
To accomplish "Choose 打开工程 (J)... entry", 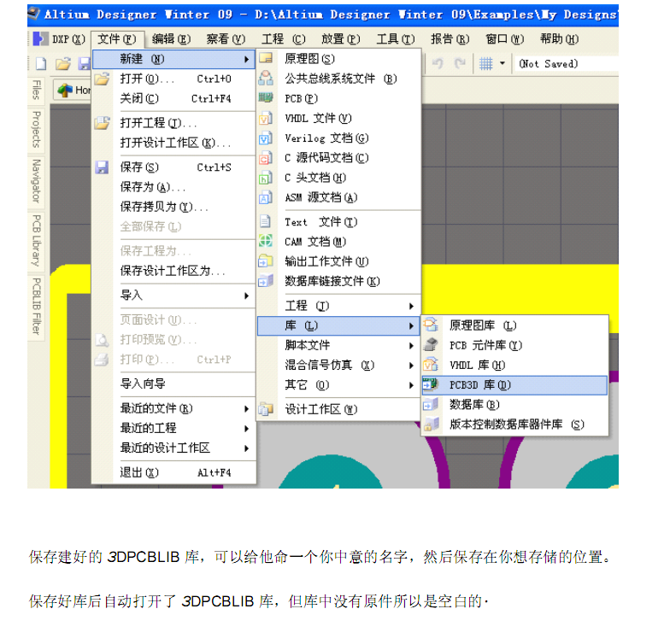I will tap(173, 123).
